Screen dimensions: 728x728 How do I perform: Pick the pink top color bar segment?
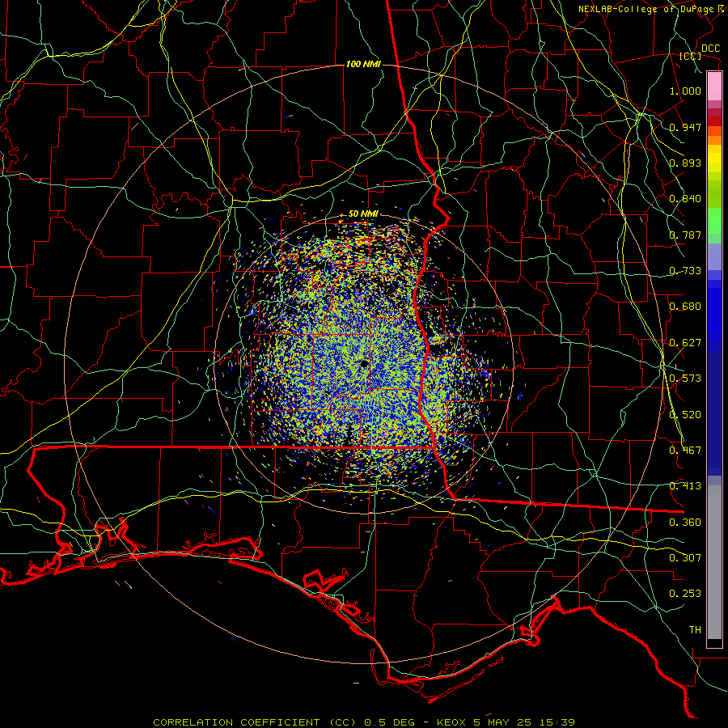[714, 87]
